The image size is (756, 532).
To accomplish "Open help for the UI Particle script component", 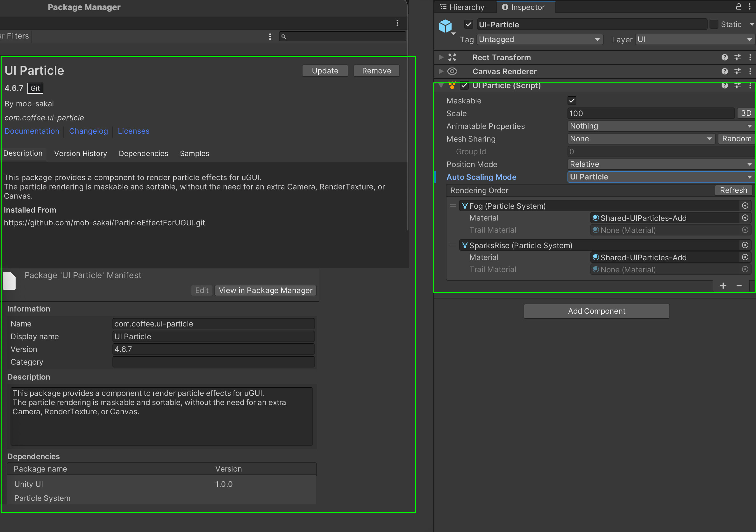I will pyautogui.click(x=725, y=85).
